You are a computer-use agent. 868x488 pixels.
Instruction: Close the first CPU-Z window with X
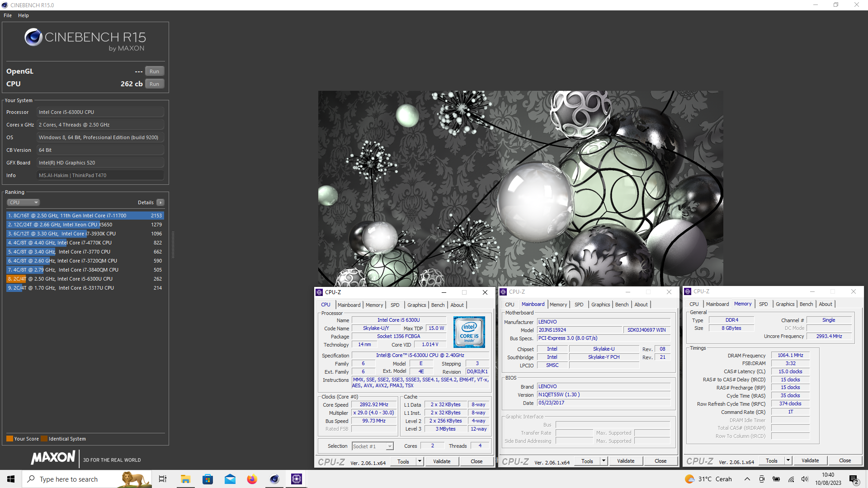tap(485, 292)
